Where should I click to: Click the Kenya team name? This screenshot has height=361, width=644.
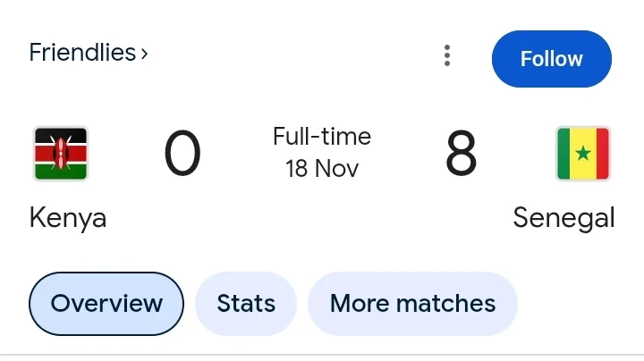pos(68,217)
